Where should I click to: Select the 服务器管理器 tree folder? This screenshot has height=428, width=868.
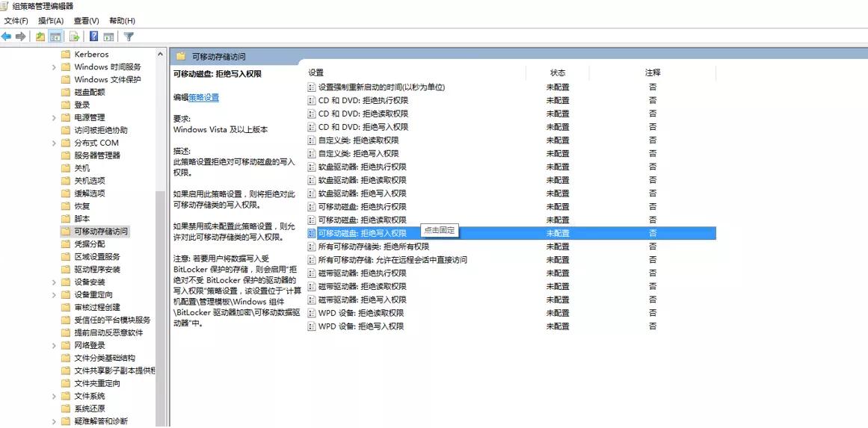pos(97,155)
